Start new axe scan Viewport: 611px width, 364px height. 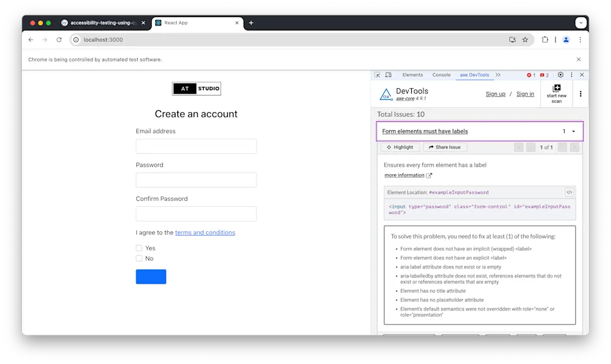coord(556,94)
